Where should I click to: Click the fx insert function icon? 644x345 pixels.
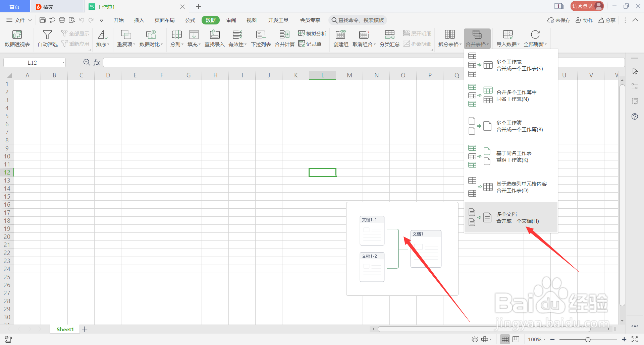coord(97,62)
